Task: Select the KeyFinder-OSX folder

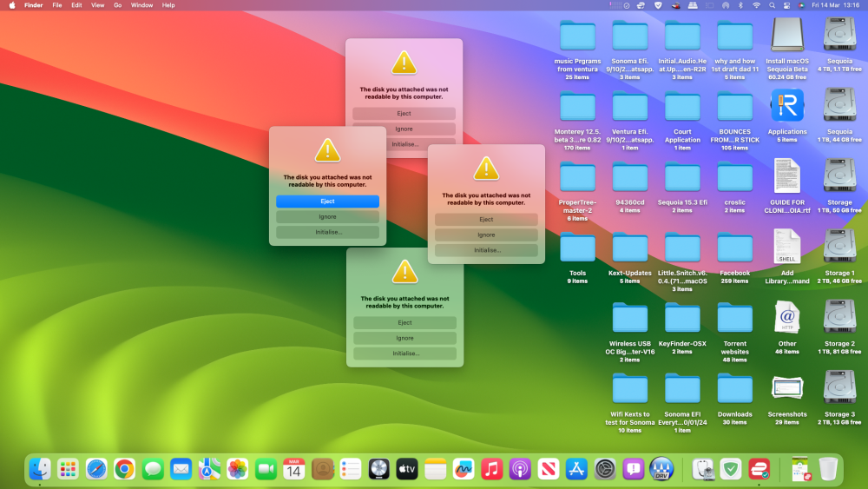Action: [682, 319]
